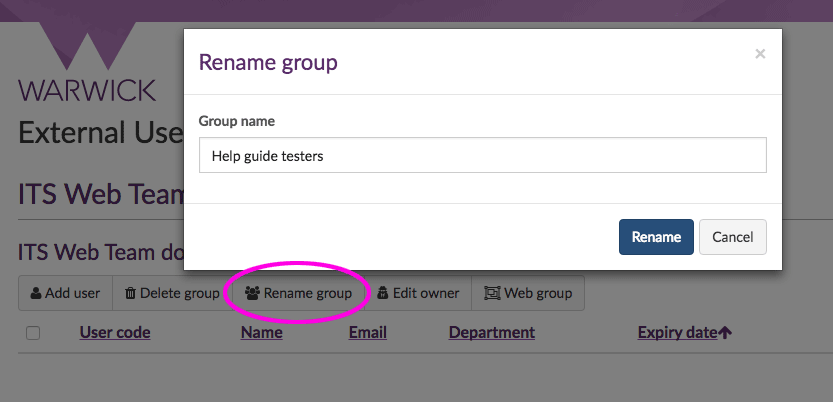833x402 pixels.
Task: Sort the table by Name column
Action: [x=261, y=333]
